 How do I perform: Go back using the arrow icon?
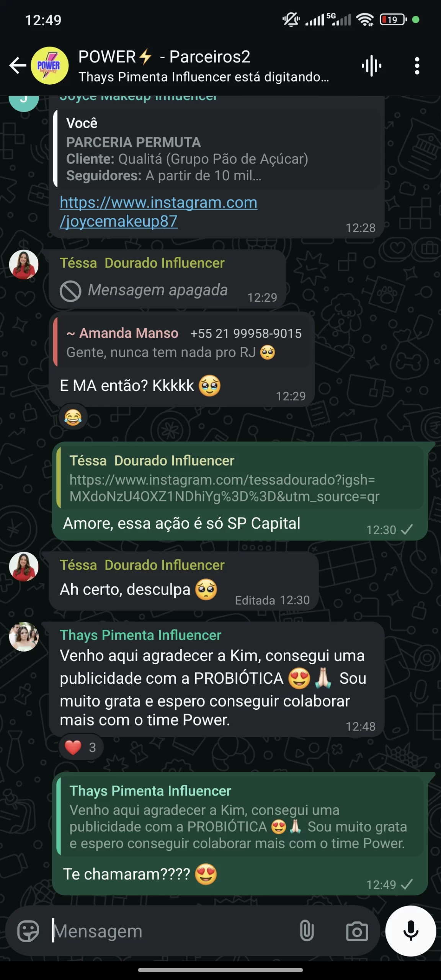point(18,65)
